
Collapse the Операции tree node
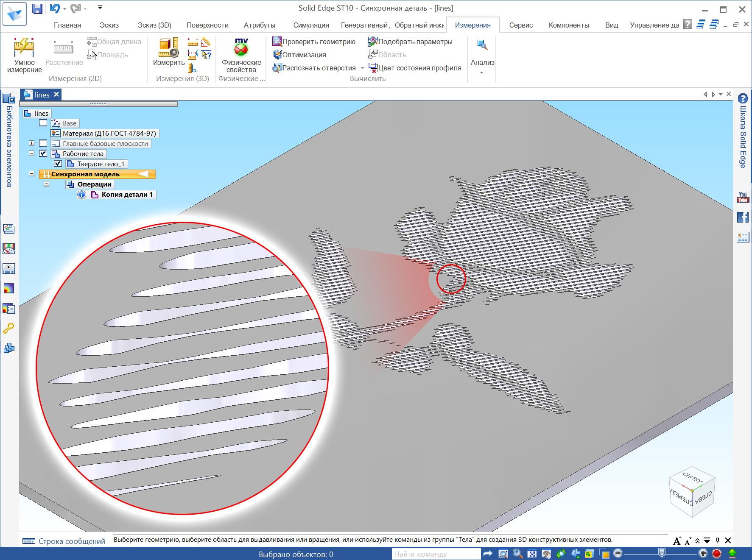(47, 184)
